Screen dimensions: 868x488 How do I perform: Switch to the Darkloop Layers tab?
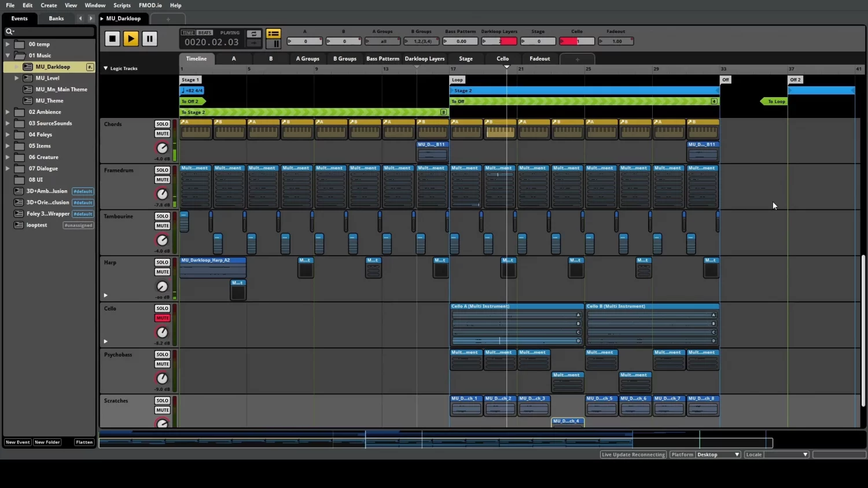(x=424, y=59)
